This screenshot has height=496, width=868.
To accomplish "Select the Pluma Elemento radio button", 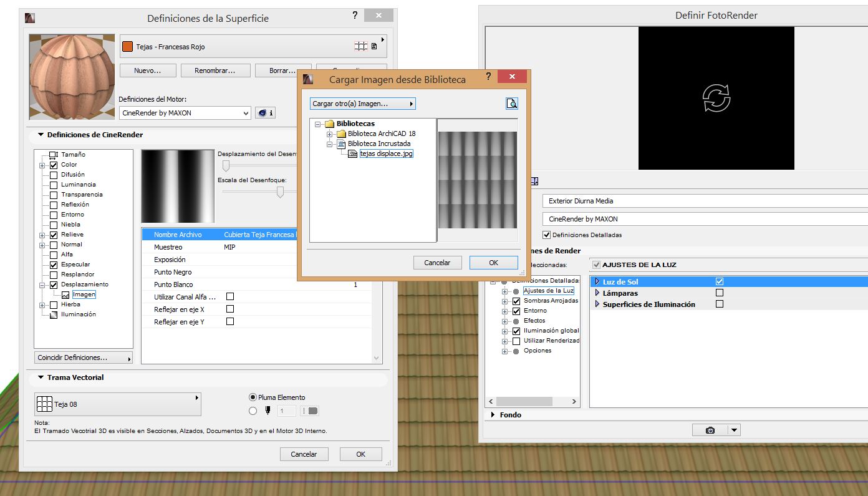I will pyautogui.click(x=253, y=397).
